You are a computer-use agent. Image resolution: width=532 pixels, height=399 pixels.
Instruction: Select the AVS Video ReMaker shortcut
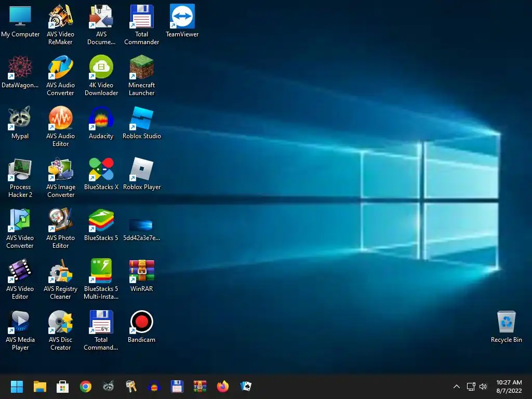[x=60, y=24]
